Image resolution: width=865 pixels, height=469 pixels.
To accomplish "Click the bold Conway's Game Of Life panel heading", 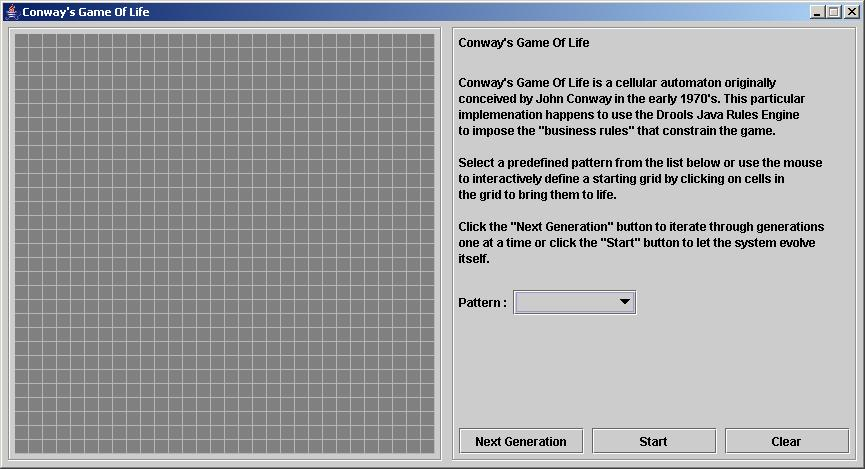I will tap(523, 43).
